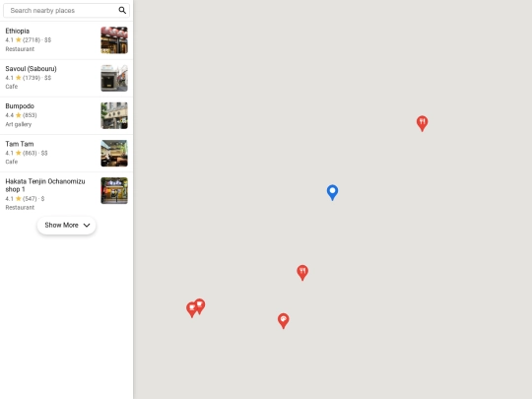Click the Show More button text

tap(61, 226)
